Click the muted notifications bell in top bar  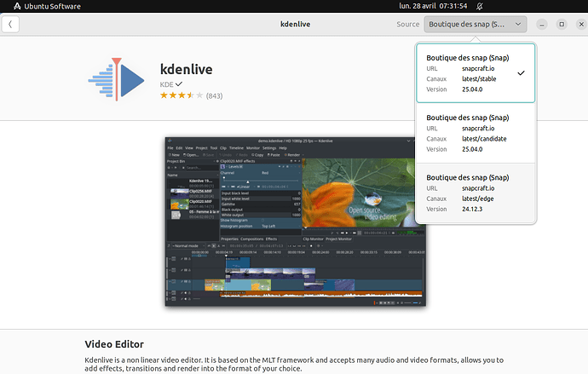pyautogui.click(x=480, y=6)
